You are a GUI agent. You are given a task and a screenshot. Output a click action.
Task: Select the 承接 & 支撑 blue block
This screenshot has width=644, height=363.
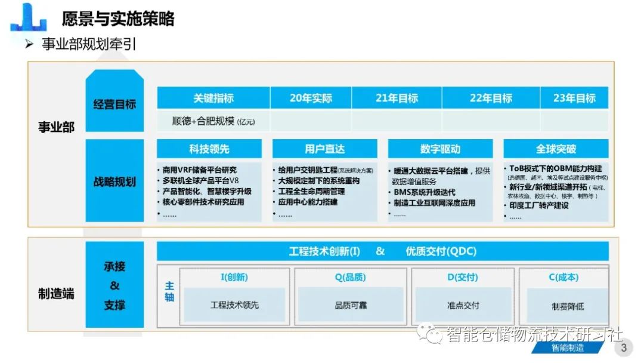point(114,284)
